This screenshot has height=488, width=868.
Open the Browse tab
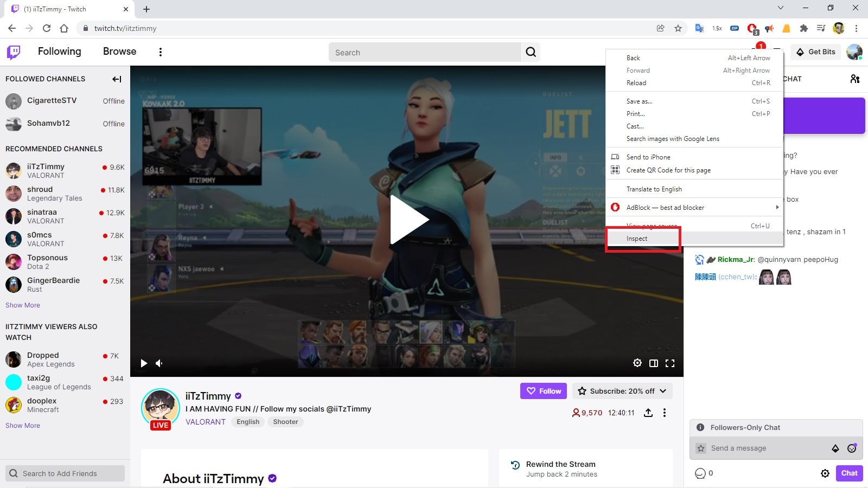coord(120,52)
